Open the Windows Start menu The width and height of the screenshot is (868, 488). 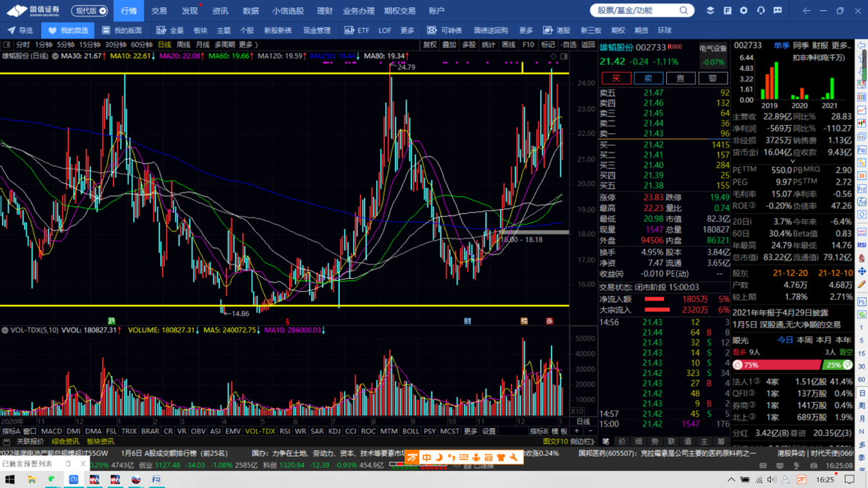click(x=10, y=479)
